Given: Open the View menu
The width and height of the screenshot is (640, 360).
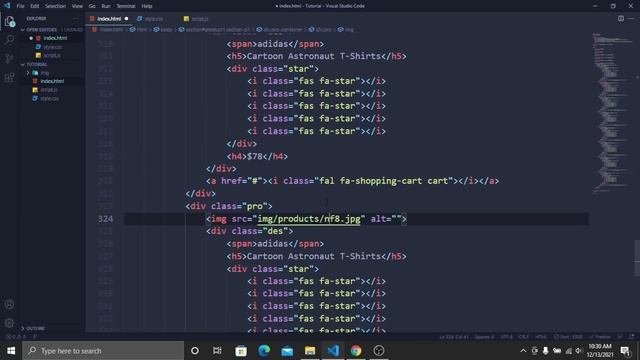Looking at the screenshot, I should click(77, 6).
